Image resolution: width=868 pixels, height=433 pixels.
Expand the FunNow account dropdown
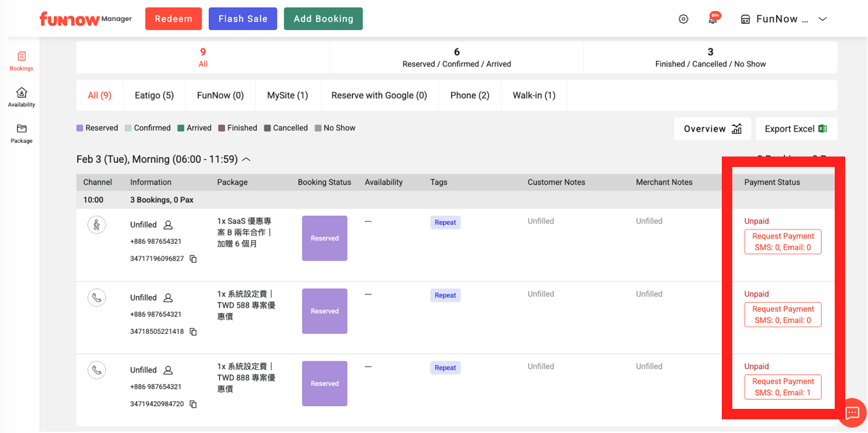(822, 19)
